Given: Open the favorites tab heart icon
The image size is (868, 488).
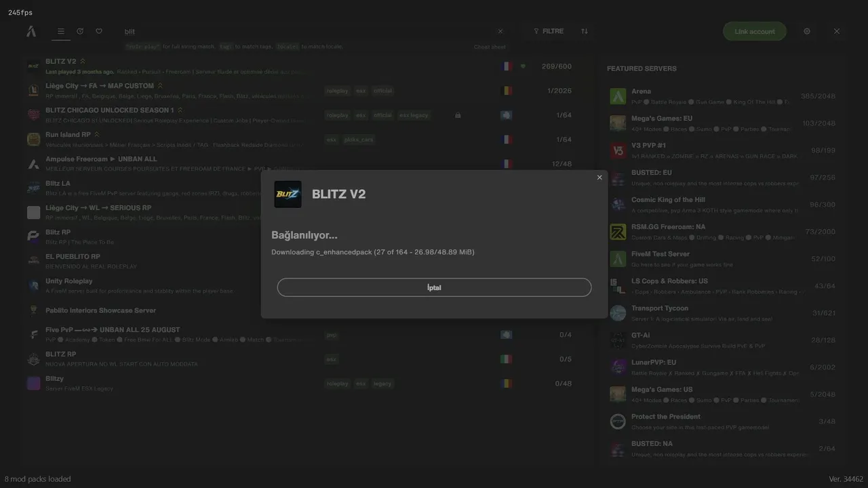Looking at the screenshot, I should coord(99,31).
